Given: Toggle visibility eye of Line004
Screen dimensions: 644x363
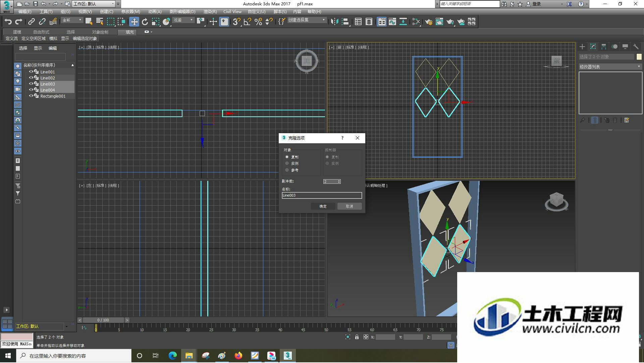Looking at the screenshot, I should pyautogui.click(x=31, y=90).
